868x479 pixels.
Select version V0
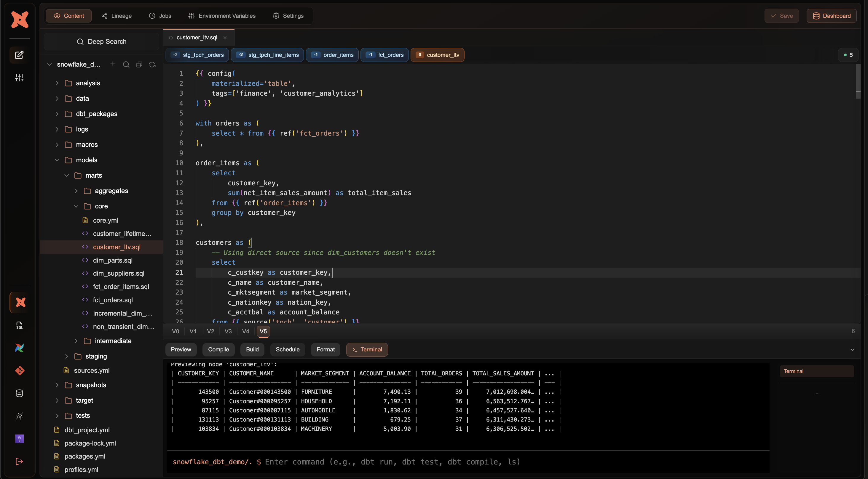pos(175,331)
